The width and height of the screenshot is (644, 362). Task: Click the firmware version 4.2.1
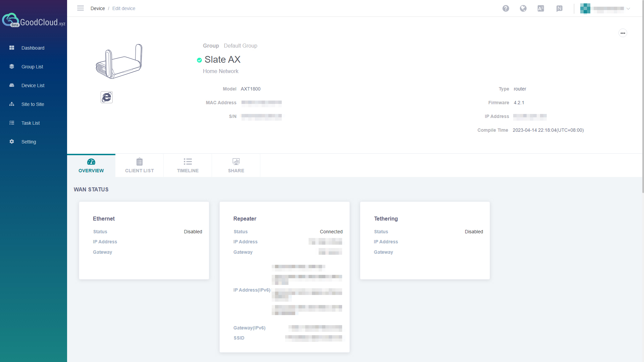coord(519,103)
